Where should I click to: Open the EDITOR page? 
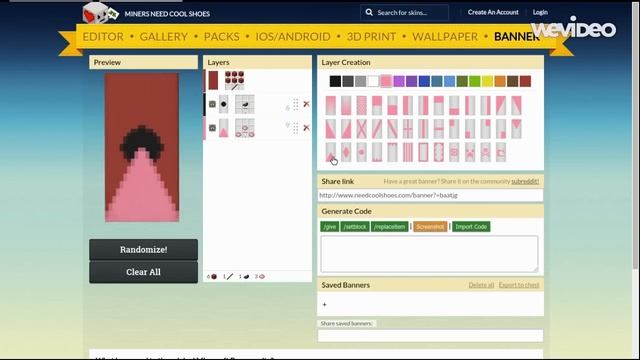(103, 36)
